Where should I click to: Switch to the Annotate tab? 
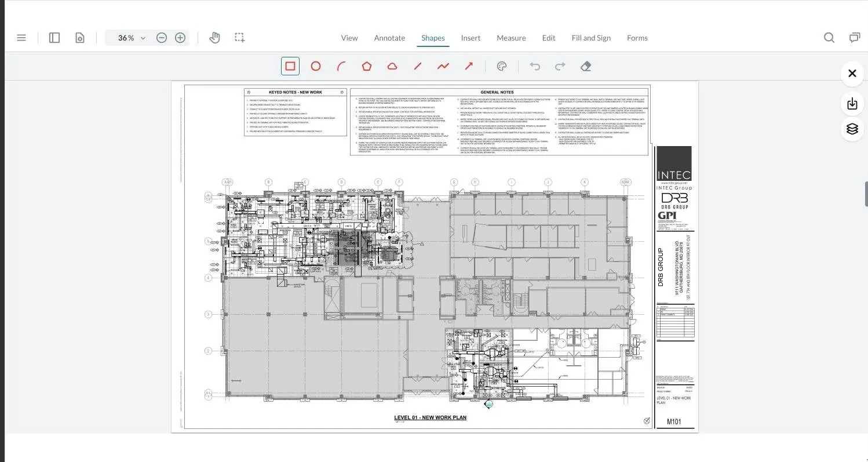click(x=389, y=38)
